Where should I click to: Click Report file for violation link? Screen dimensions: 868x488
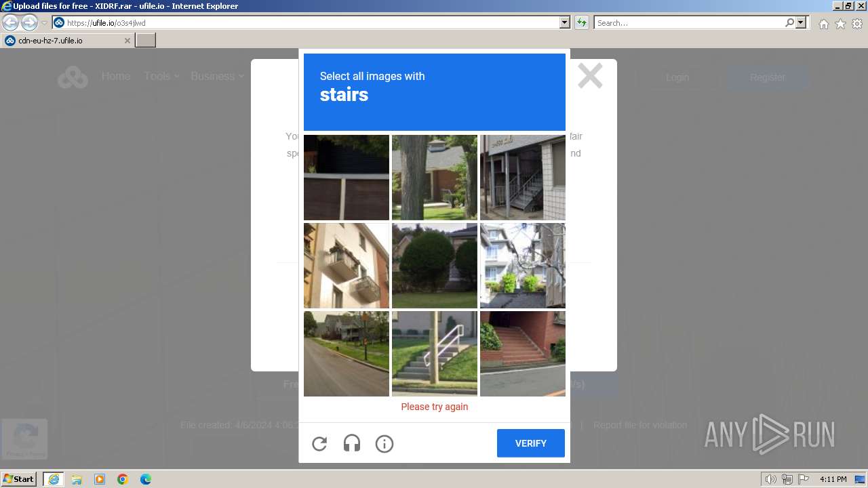pos(640,425)
